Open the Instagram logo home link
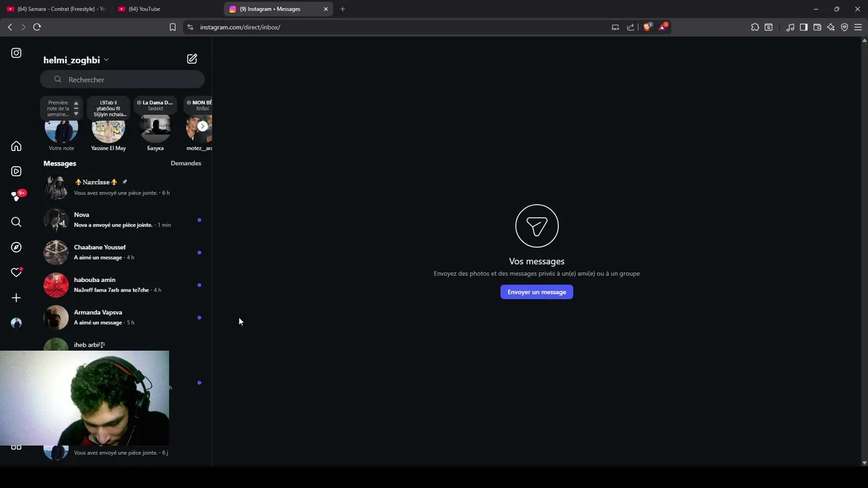The image size is (868, 488). click(x=16, y=53)
